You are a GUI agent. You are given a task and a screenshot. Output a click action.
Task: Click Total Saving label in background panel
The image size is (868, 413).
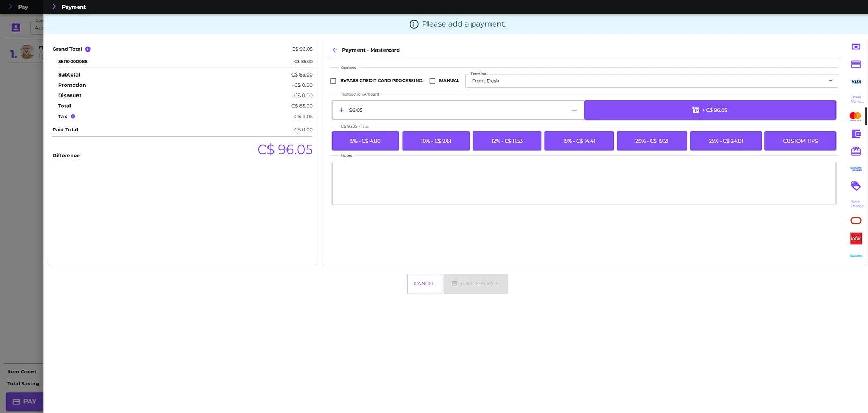click(x=23, y=384)
